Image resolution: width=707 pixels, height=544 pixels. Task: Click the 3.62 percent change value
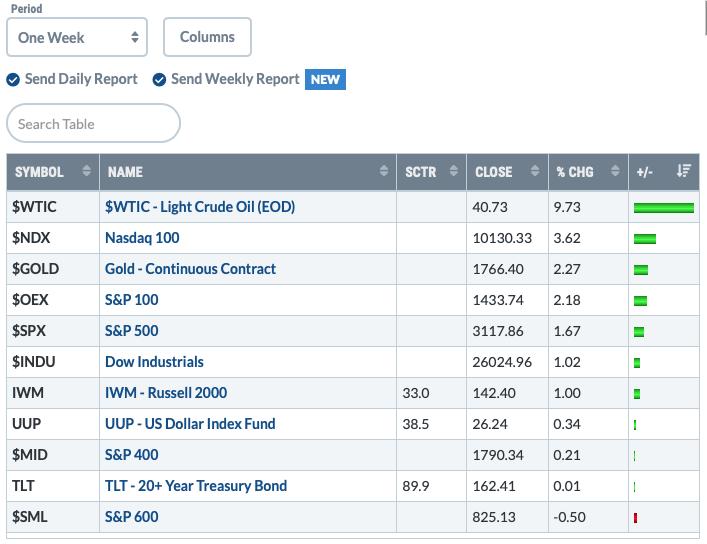tap(567, 238)
